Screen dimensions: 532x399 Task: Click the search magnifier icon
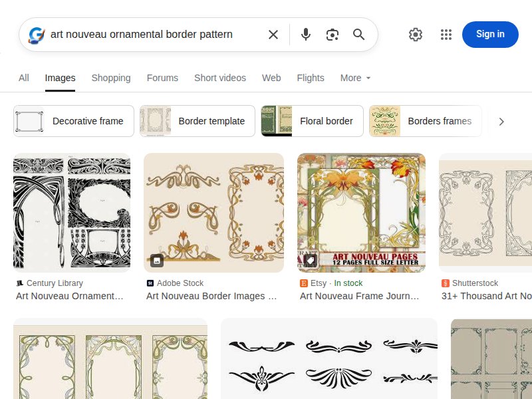(359, 35)
